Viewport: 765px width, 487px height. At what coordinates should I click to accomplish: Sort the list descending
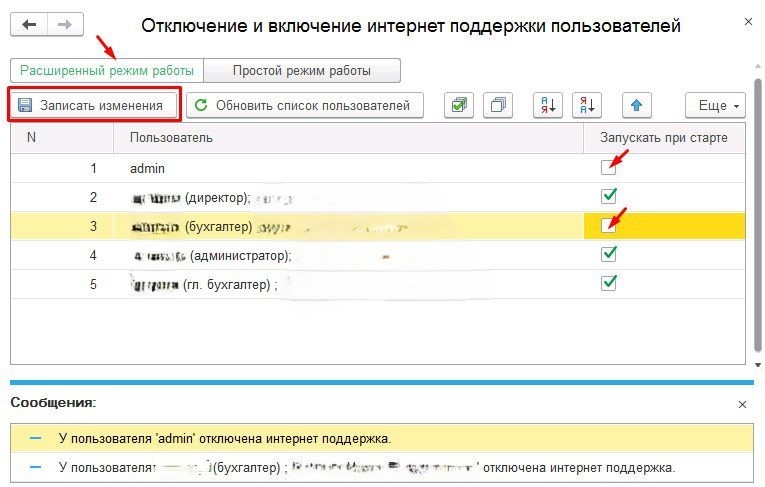tap(588, 105)
